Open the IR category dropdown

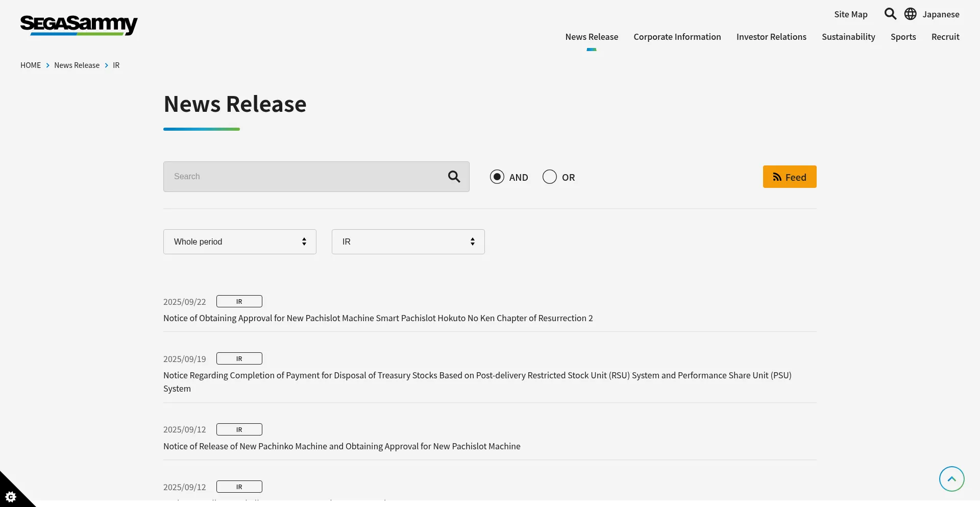(x=408, y=242)
